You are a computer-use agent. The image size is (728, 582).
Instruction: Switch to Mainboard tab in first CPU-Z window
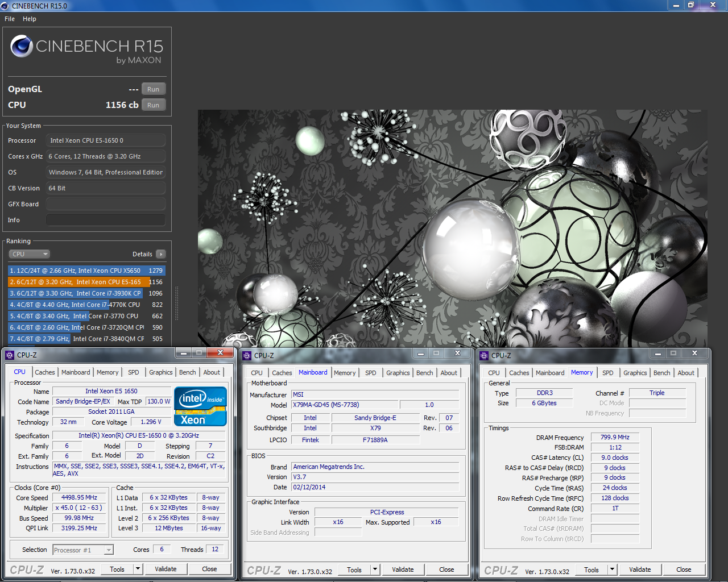coord(76,372)
